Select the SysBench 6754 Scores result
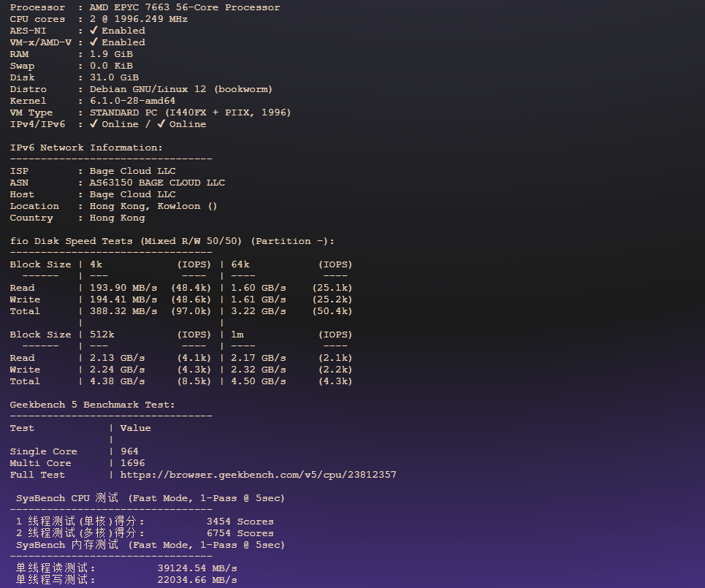Image resolution: width=705 pixels, height=588 pixels. (x=240, y=533)
